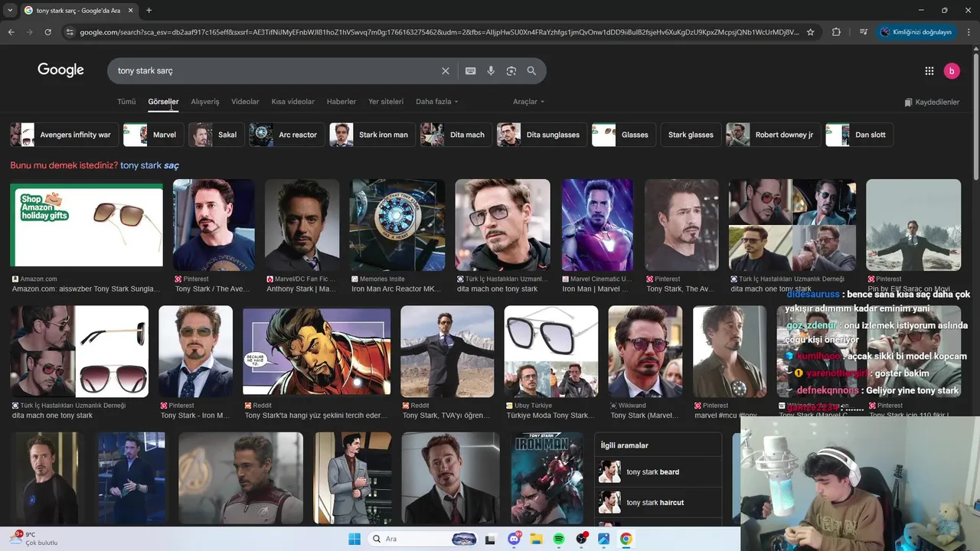Viewport: 980px width, 551px height.
Task: Open Windows Start menu
Action: [x=354, y=539]
